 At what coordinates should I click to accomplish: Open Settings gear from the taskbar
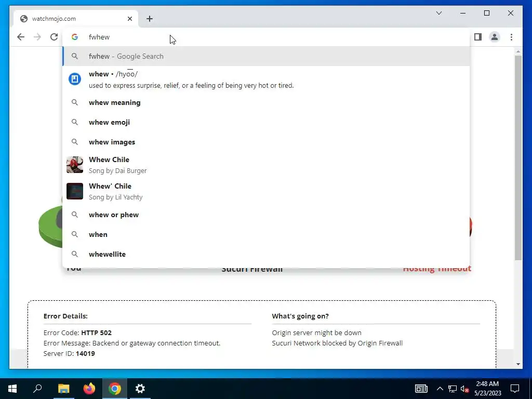point(140,389)
